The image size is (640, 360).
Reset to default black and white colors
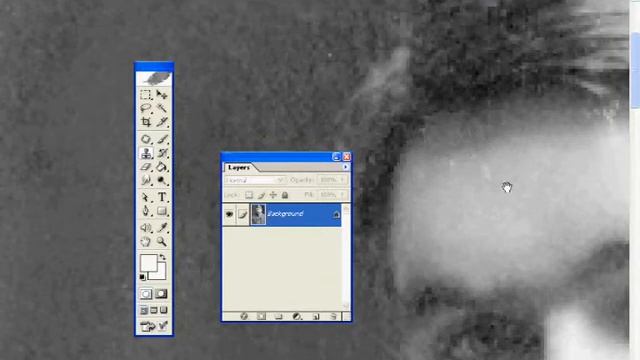coord(142,277)
